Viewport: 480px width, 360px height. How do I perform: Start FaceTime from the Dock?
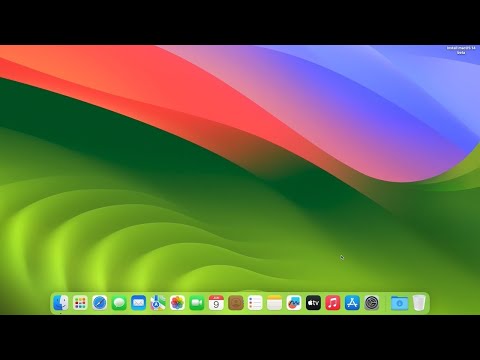coord(197,303)
